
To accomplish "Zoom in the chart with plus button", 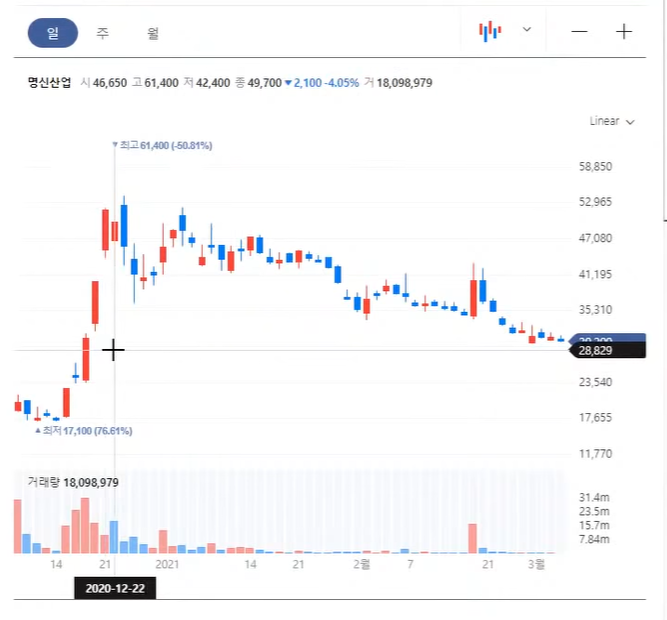I will click(624, 31).
